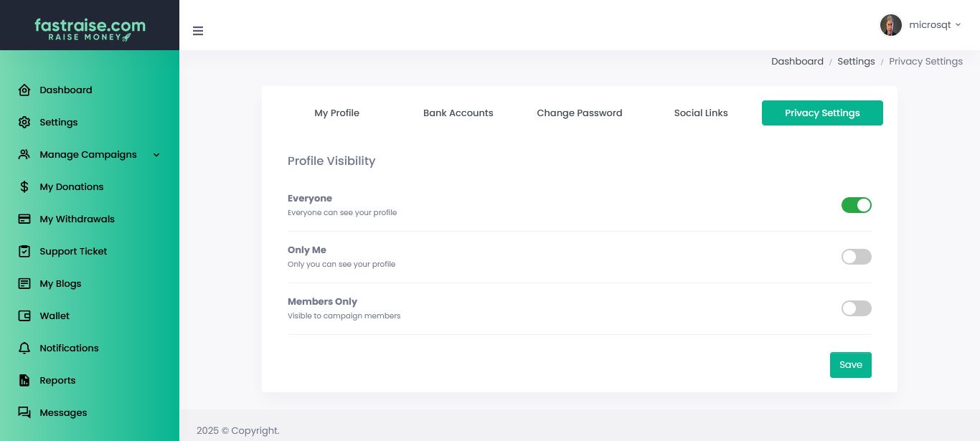Open the microsqt user account dropdown
Screen dimensions: 980x441
(920, 25)
